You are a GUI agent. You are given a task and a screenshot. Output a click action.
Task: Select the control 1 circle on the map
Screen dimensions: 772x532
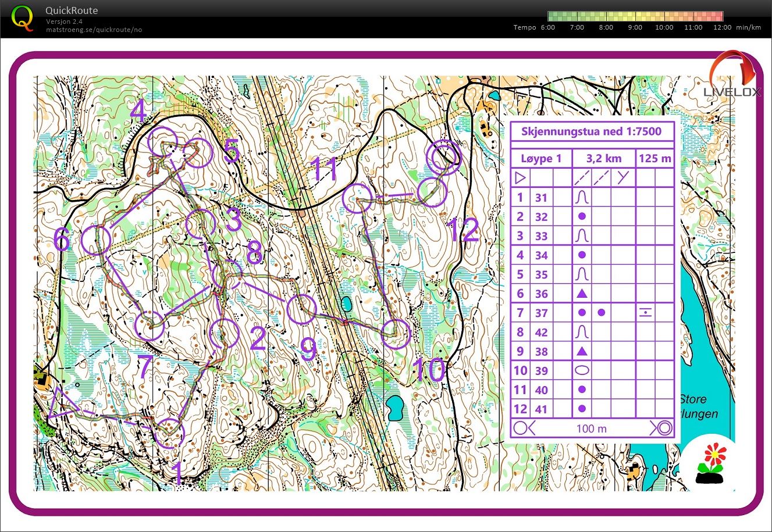(x=169, y=433)
